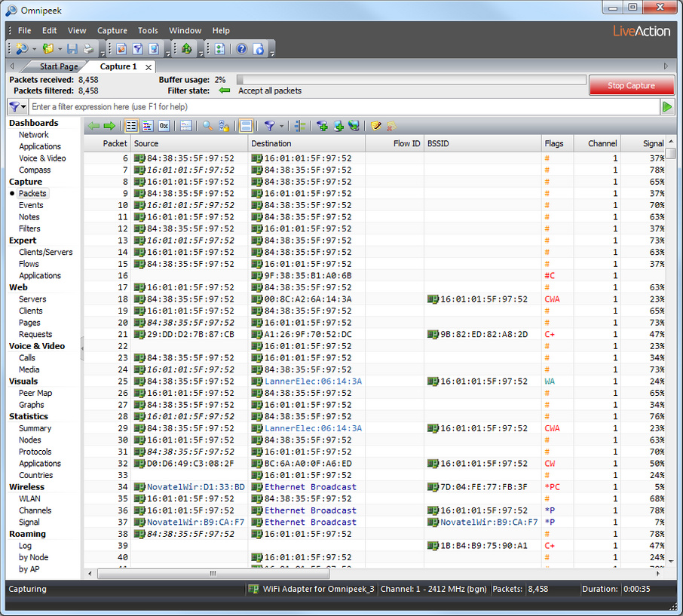Image resolution: width=683 pixels, height=616 pixels.
Task: Go to next packet with green right arrow
Action: click(x=110, y=127)
